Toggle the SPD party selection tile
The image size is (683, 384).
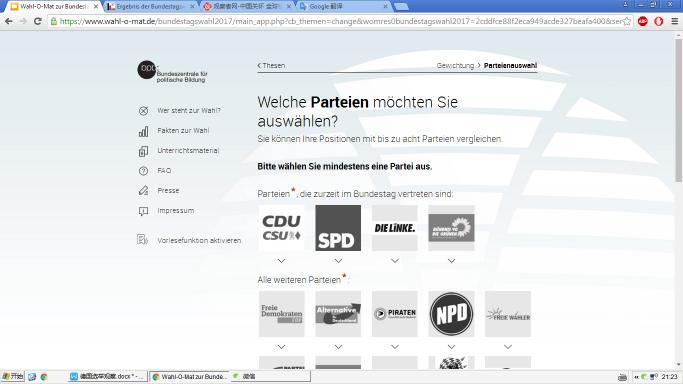(x=338, y=228)
